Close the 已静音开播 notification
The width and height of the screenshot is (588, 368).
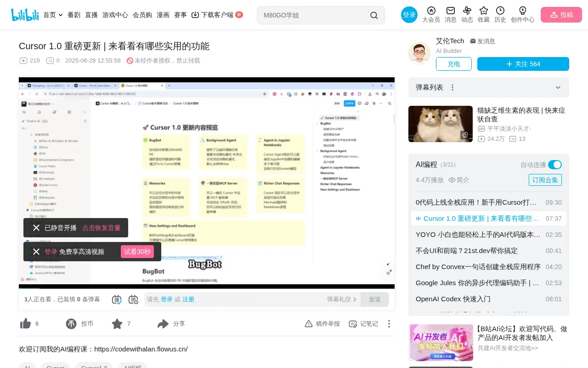tap(36, 228)
